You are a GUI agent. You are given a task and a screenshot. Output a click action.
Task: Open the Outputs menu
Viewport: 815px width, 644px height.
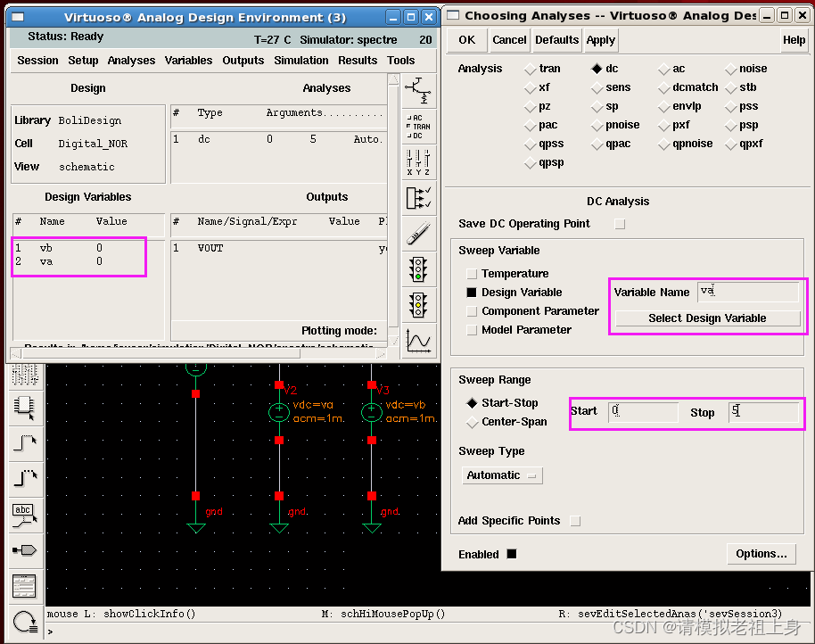(243, 61)
